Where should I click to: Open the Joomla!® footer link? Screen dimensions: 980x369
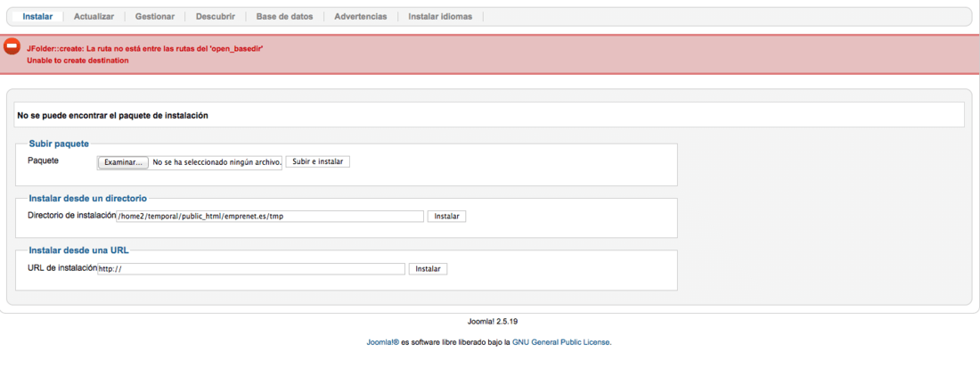(x=382, y=343)
